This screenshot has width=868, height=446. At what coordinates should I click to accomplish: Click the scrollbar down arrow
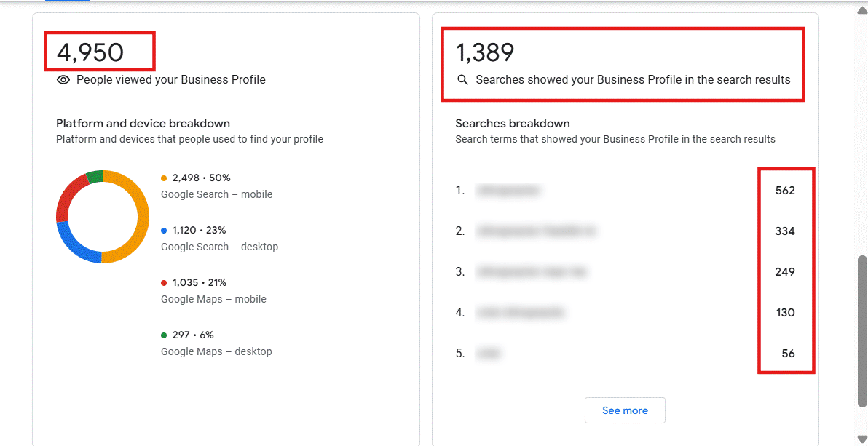point(862,438)
